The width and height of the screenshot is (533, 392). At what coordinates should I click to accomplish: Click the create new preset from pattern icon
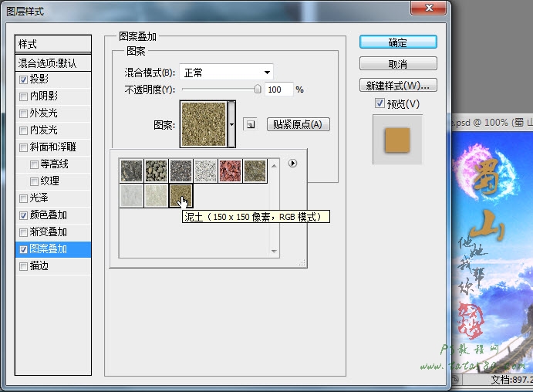[249, 124]
